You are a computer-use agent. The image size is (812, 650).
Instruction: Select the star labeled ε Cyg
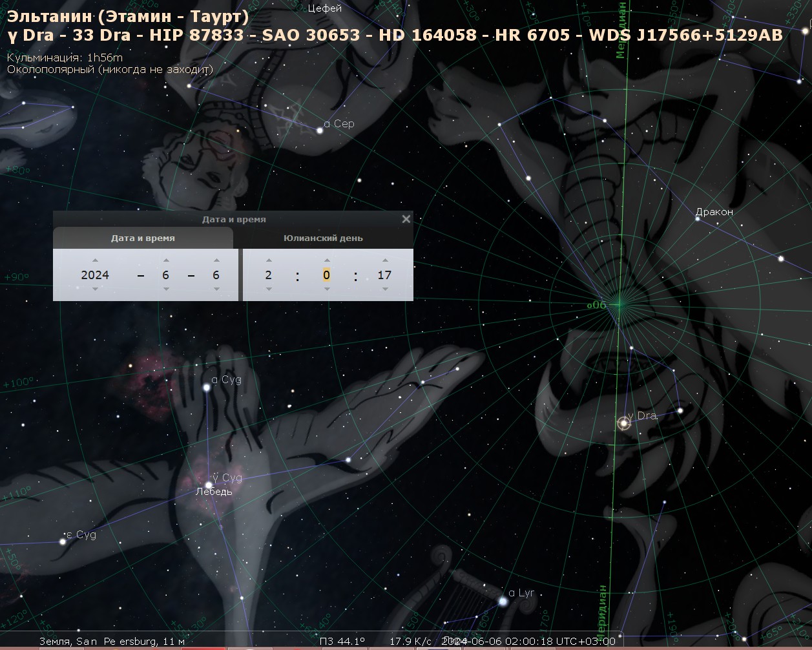63,541
